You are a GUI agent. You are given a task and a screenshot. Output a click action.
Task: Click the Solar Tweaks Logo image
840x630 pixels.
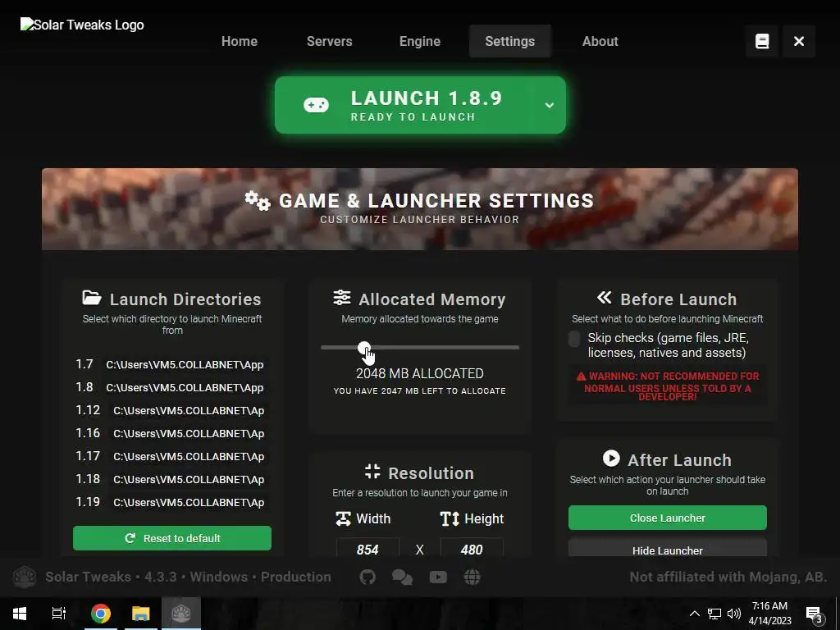pos(82,25)
